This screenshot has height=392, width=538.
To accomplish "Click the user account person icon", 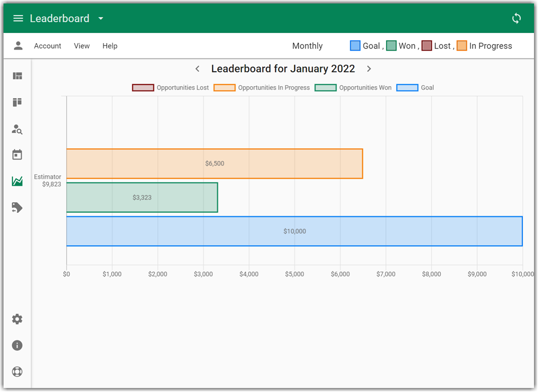I will [x=18, y=46].
